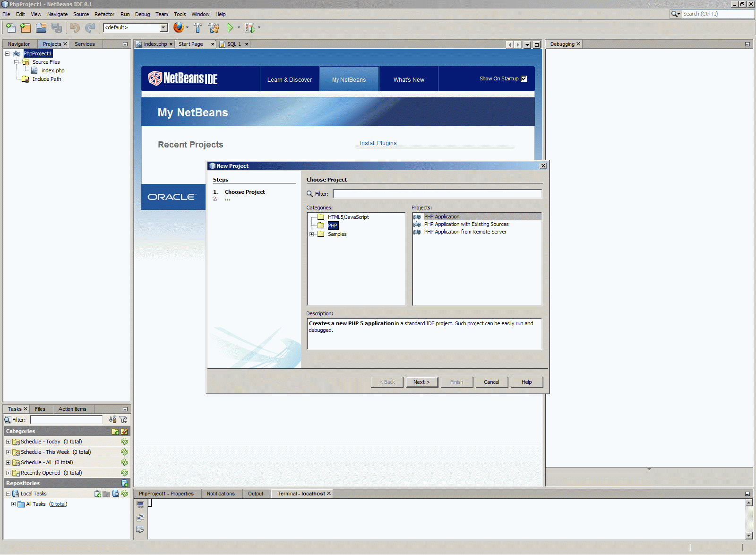The width and height of the screenshot is (756, 555).
Task: Click the remote terminal icon in Terminal panel
Action: (140, 518)
